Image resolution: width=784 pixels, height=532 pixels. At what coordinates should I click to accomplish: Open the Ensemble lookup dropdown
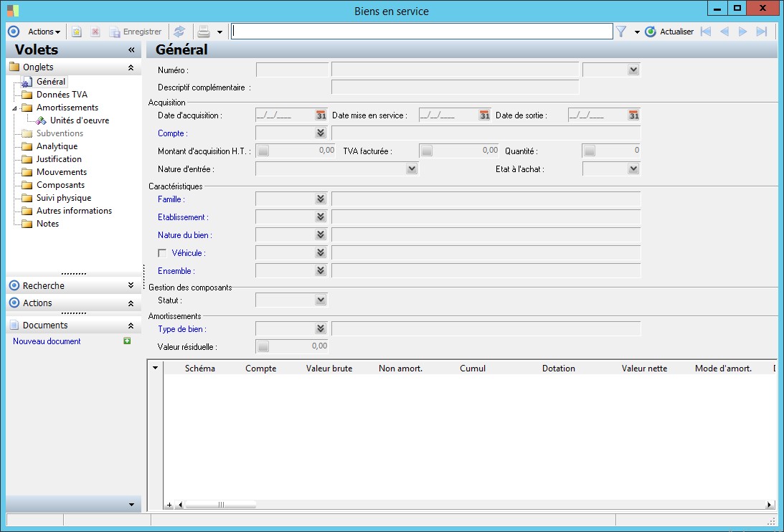(321, 271)
